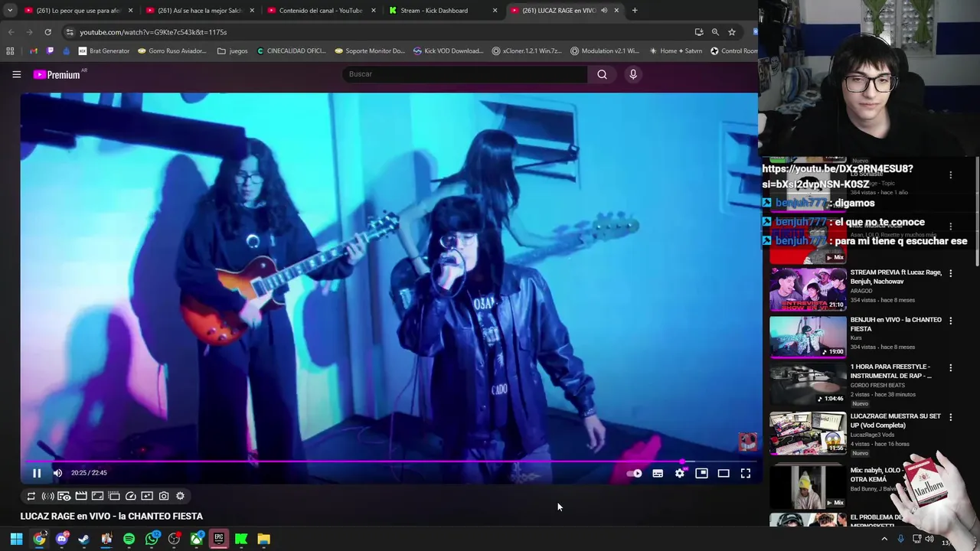The height and width of the screenshot is (551, 980).
Task: Go to YouTube Premium home logo
Action: (x=57, y=74)
